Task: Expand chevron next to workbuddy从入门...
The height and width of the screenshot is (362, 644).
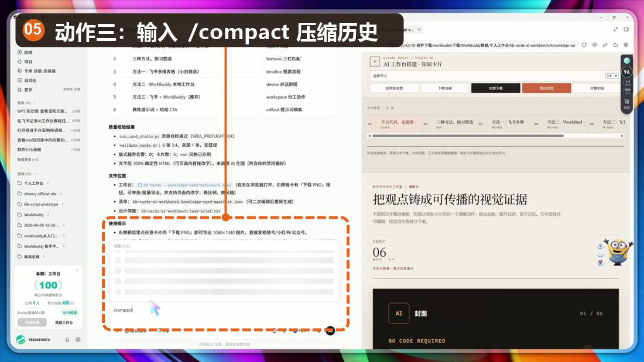Action: [64, 236]
